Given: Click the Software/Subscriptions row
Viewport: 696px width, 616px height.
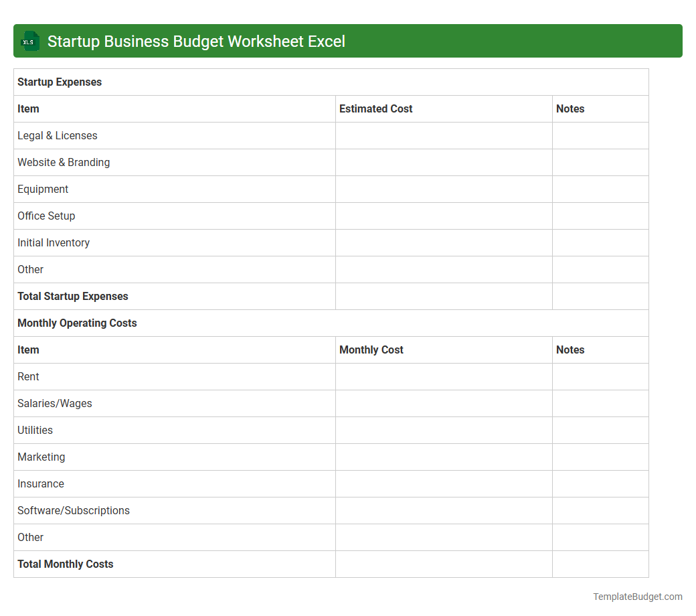Looking at the screenshot, I should click(74, 510).
